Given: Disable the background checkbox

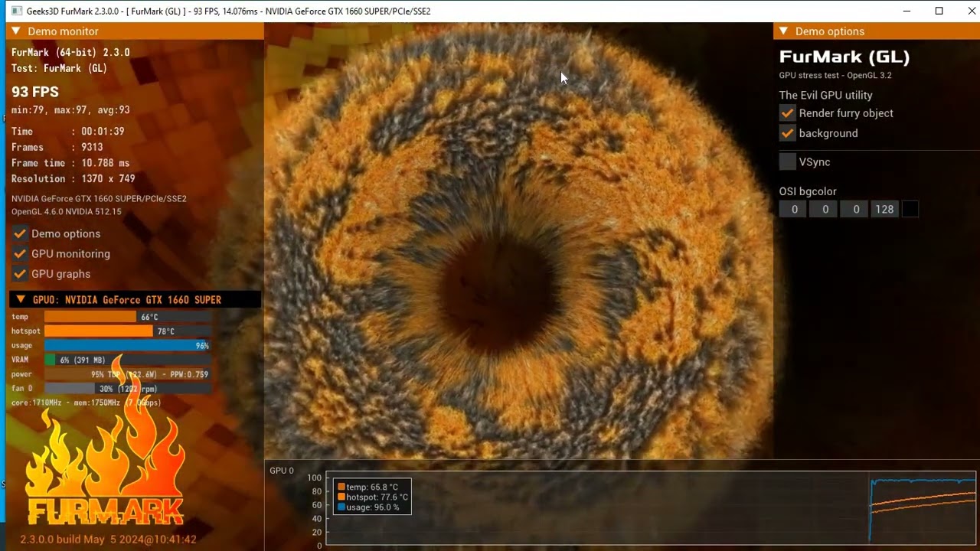Looking at the screenshot, I should pyautogui.click(x=788, y=132).
